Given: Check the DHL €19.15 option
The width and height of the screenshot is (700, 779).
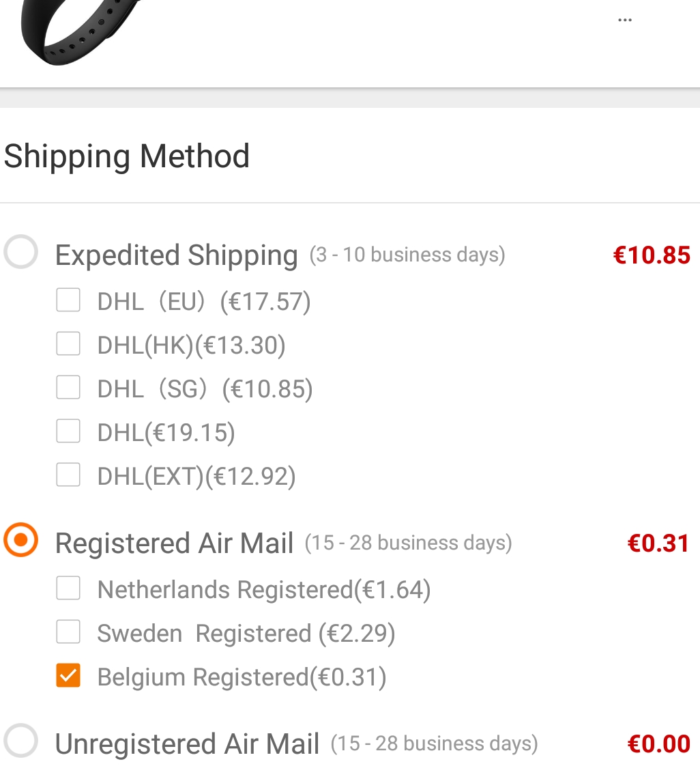Looking at the screenshot, I should [68, 431].
